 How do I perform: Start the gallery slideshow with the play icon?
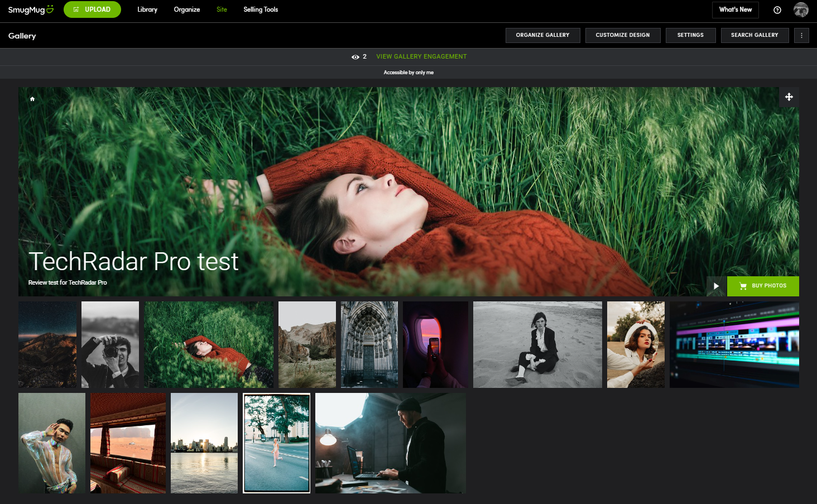pyautogui.click(x=716, y=286)
